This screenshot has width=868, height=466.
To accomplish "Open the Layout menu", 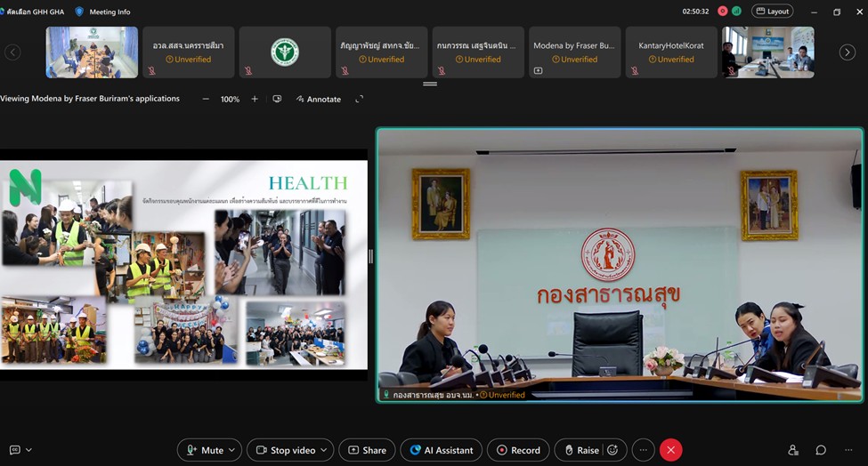I will click(772, 12).
